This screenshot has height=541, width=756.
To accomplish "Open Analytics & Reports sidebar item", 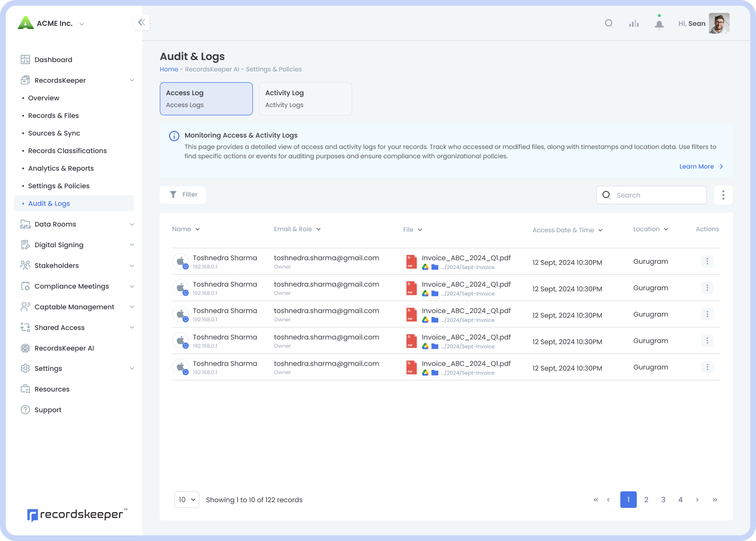I will coord(61,168).
